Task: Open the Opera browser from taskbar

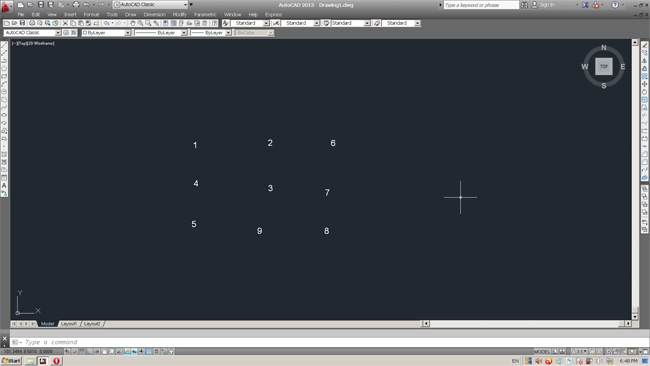Action: pos(56,361)
